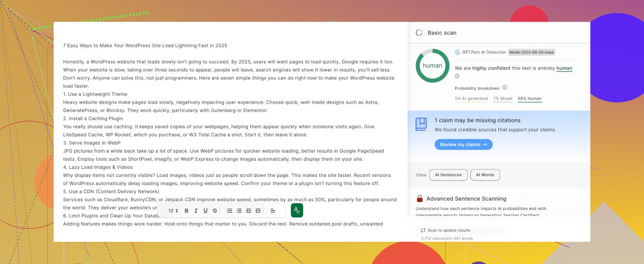Toggle the AI Sentences view
This screenshot has width=644, height=264.
448,175
